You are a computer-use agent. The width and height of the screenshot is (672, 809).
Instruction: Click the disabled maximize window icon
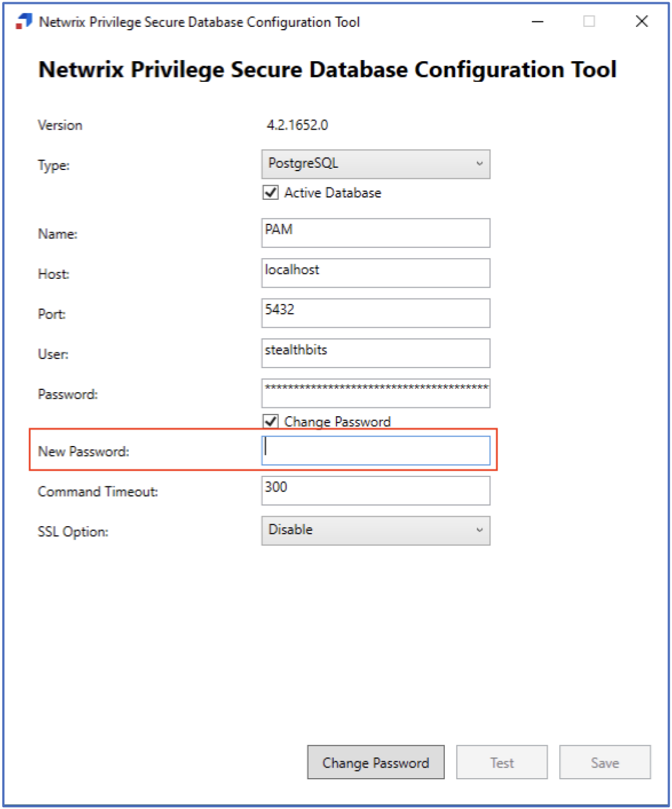(x=589, y=21)
